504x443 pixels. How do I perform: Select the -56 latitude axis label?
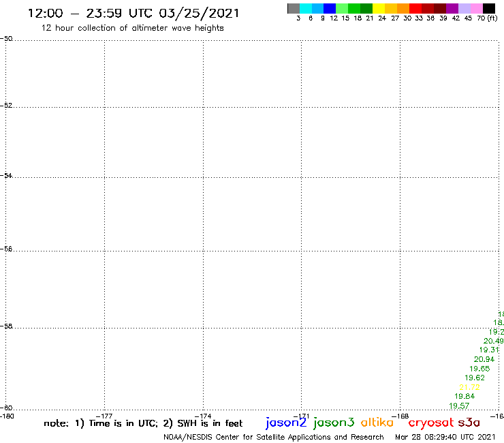click(x=6, y=249)
